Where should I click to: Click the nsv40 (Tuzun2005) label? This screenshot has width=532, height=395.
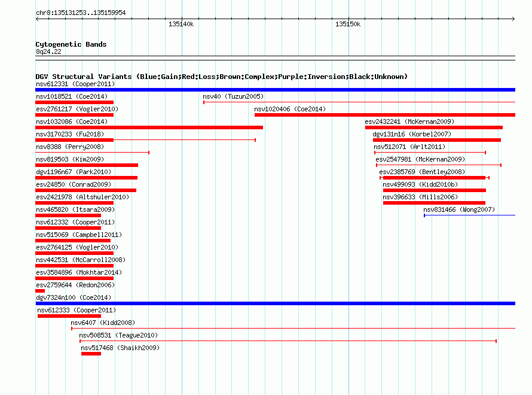point(233,96)
